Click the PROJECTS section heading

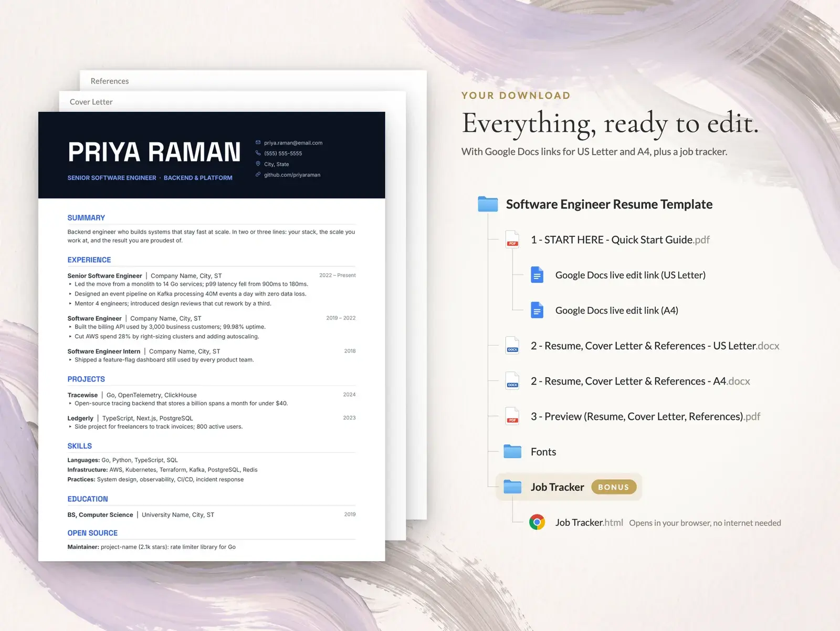[x=86, y=379]
